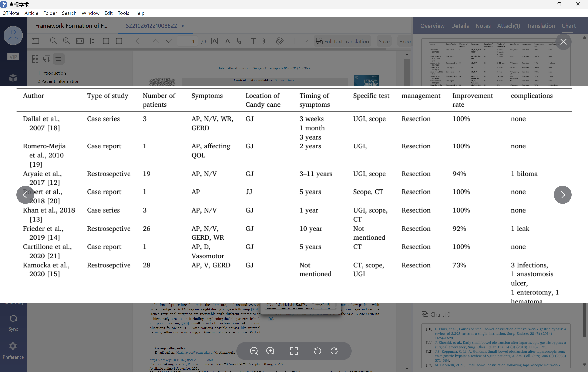Open the QTNote menu

tap(11, 13)
